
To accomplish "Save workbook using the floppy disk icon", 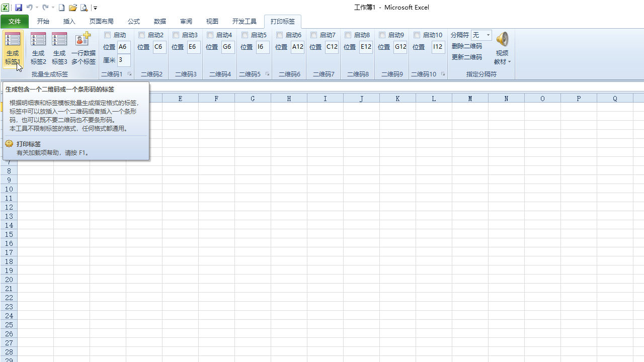I will (19, 8).
